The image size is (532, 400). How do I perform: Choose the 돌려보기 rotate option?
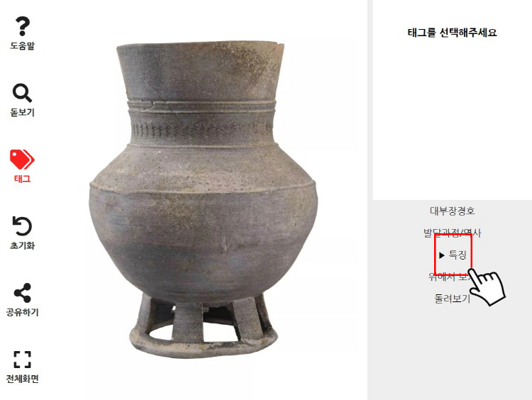coord(453,298)
